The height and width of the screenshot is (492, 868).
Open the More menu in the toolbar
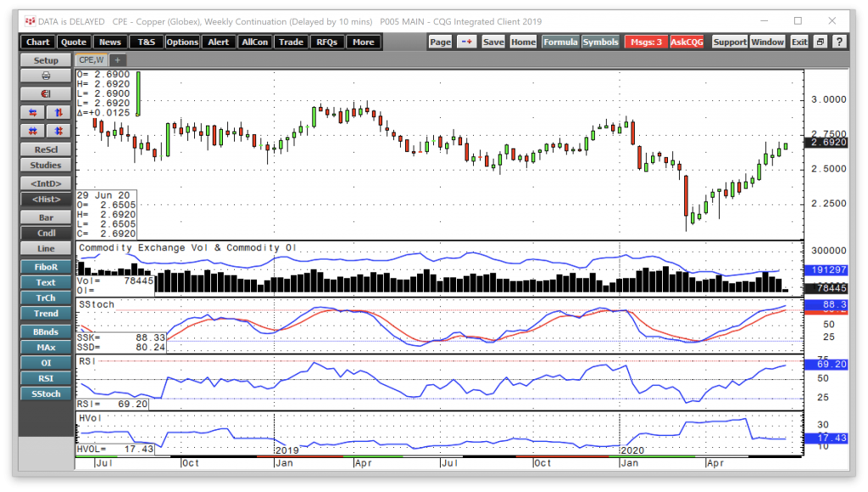pos(363,42)
